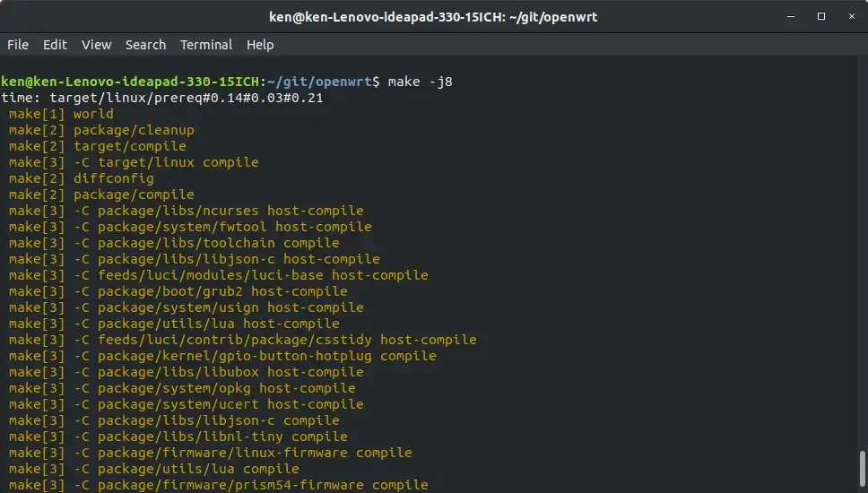
Task: Click the '-C target/linux compile' line
Action: point(134,162)
